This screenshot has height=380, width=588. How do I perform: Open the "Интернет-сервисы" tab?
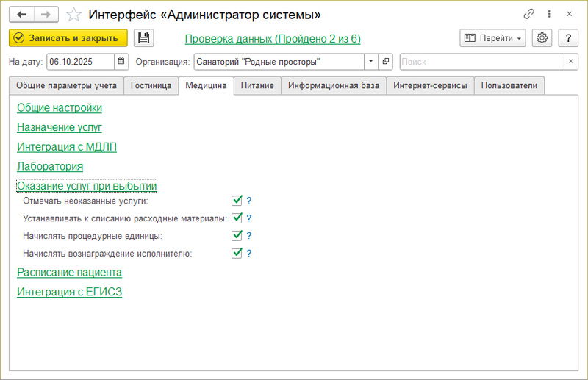pos(429,86)
